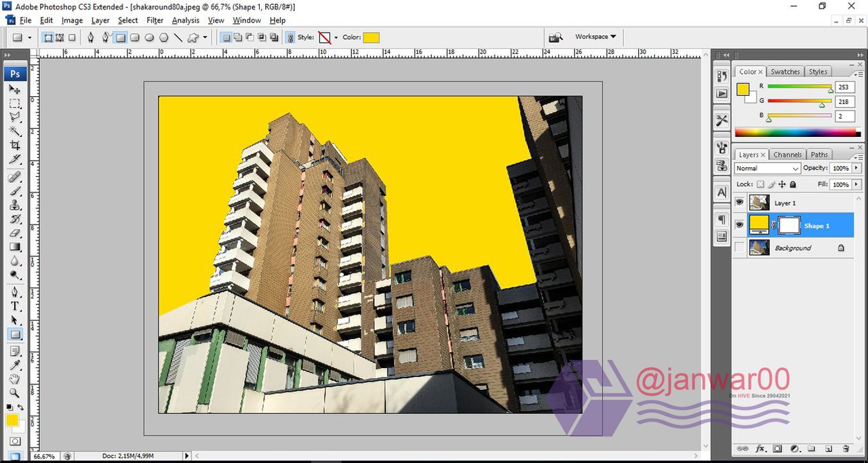Image resolution: width=868 pixels, height=463 pixels.
Task: Expand the Workspace dropdown
Action: [x=595, y=37]
